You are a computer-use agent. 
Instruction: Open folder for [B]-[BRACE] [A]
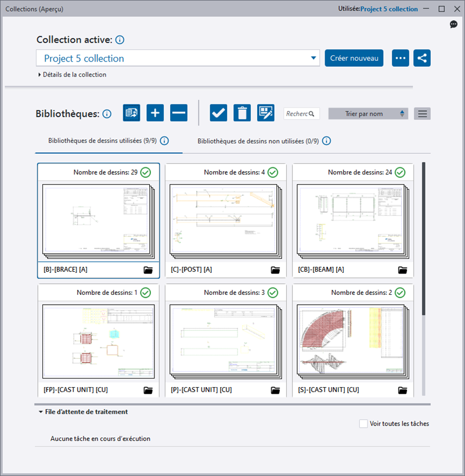click(148, 270)
